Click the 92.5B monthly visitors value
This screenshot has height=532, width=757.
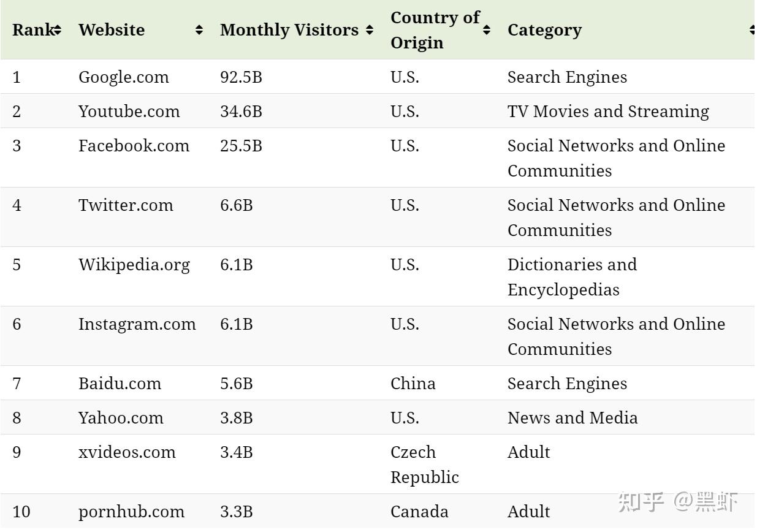pos(241,77)
